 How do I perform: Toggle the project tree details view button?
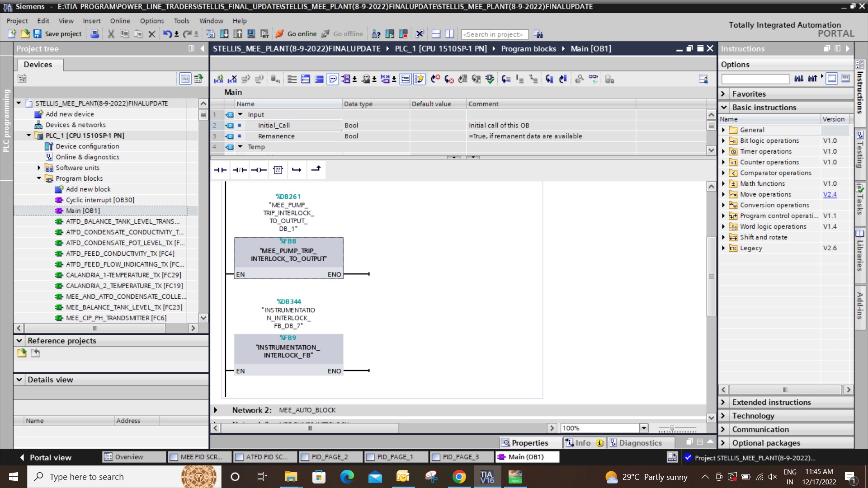[185, 79]
